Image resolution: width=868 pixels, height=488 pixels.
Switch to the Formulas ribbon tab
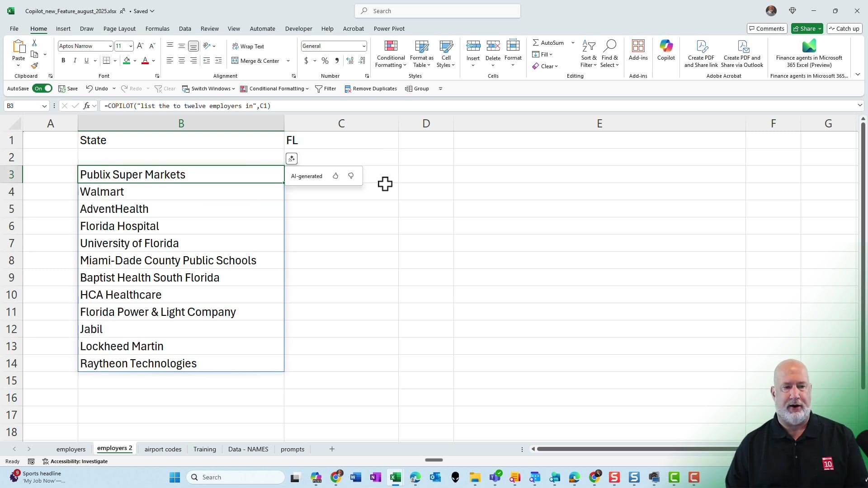(x=157, y=28)
